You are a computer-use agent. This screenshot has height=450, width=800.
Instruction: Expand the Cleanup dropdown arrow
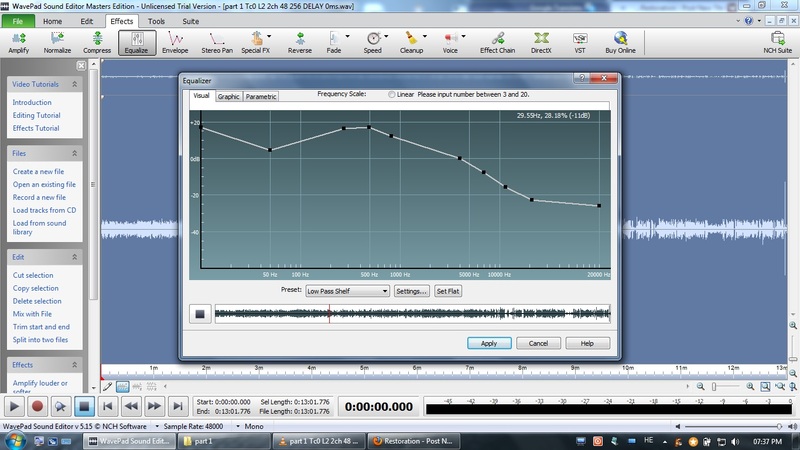424,36
